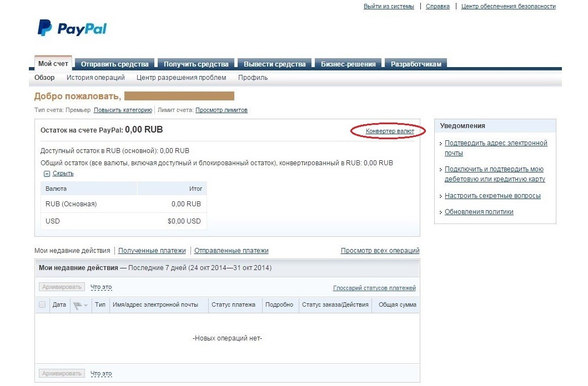Click Просмотр всех операций link
The image size is (588, 386).
tap(380, 251)
